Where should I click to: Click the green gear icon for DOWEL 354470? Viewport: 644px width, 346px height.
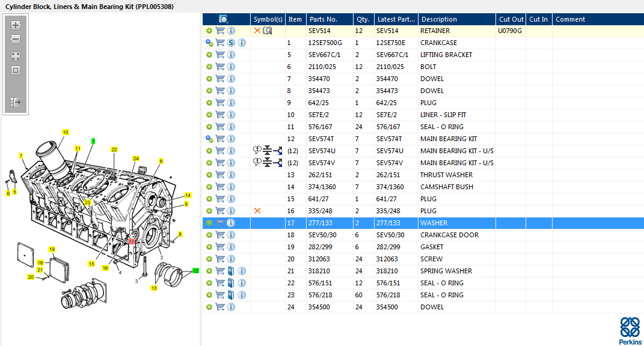209,79
